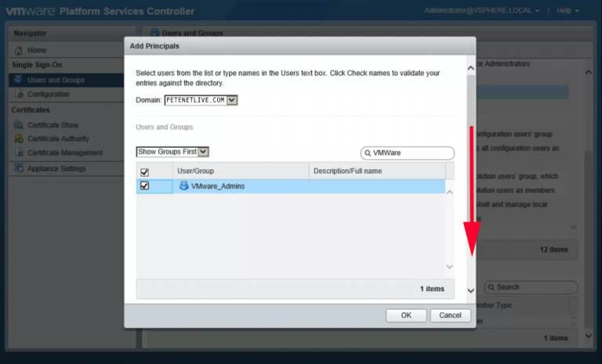Click the Certificate Authority icon
The width and height of the screenshot is (602, 364).
[19, 139]
